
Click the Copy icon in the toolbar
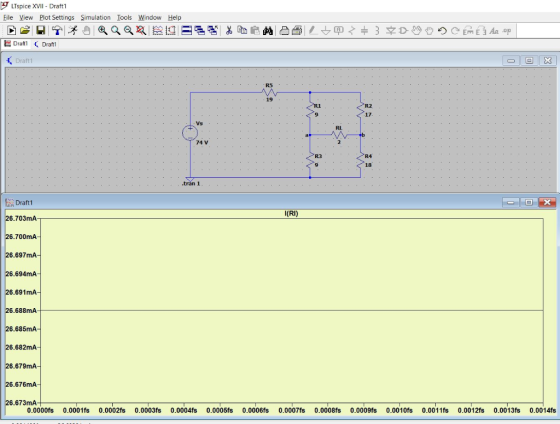(242, 31)
